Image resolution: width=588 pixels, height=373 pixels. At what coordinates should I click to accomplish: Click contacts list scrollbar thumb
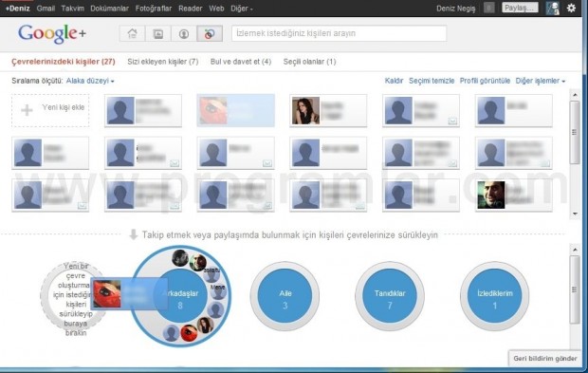click(575, 132)
